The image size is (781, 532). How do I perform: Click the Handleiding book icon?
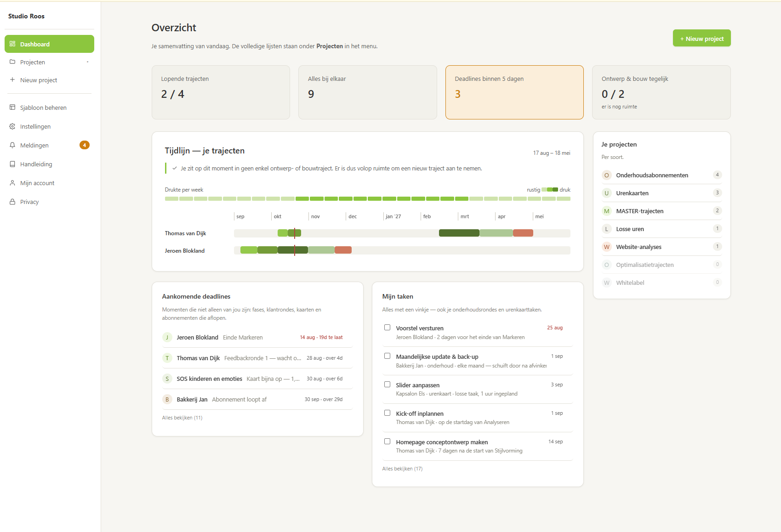(x=12, y=164)
